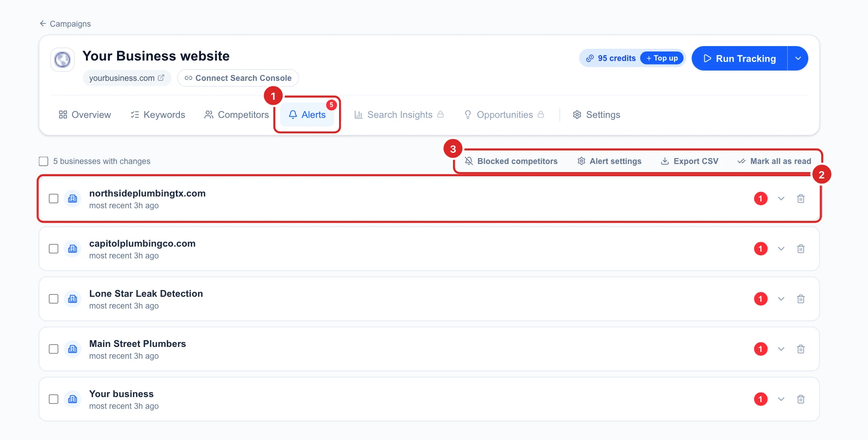Select the Main Street Plumbers checkbox
The width and height of the screenshot is (868, 440).
[x=53, y=349]
